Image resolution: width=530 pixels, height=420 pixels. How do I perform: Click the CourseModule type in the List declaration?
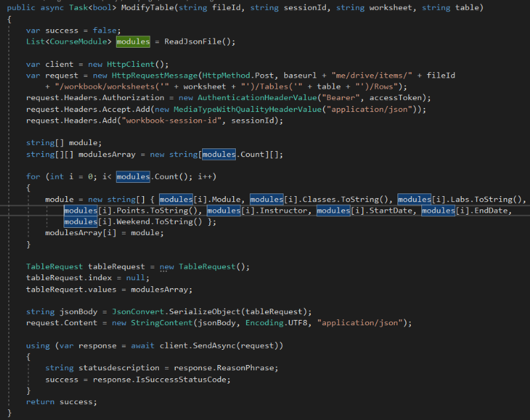point(78,42)
